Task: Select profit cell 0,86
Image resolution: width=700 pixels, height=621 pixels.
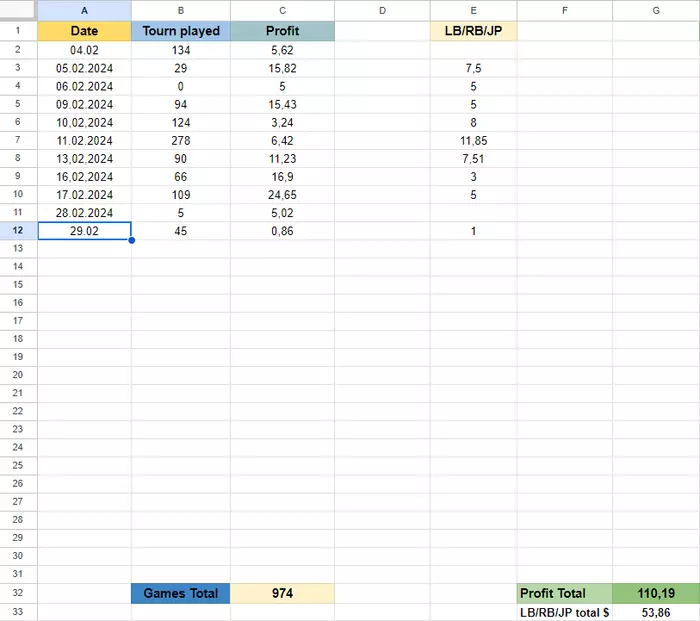Action: 282,231
